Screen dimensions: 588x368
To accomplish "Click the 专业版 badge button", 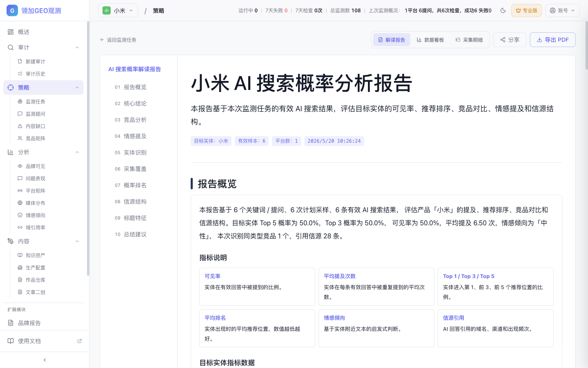I will [x=526, y=11].
